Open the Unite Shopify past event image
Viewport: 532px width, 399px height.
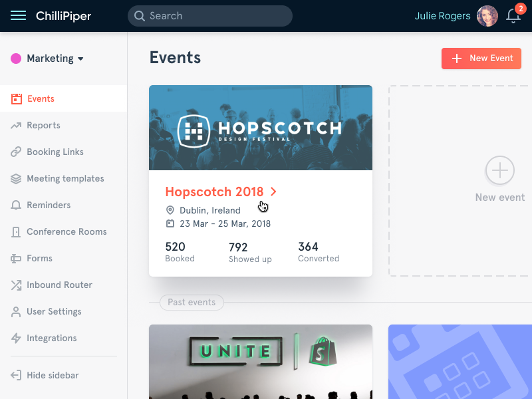(x=261, y=362)
